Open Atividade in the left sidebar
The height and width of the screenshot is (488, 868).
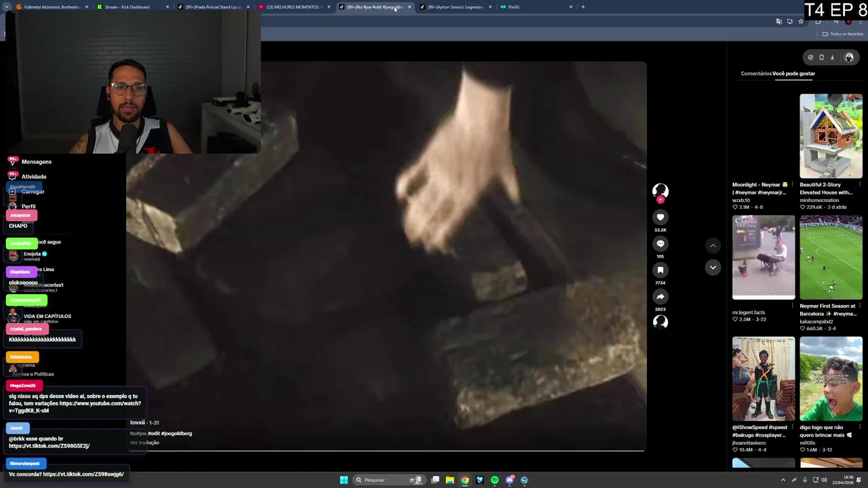(x=34, y=177)
